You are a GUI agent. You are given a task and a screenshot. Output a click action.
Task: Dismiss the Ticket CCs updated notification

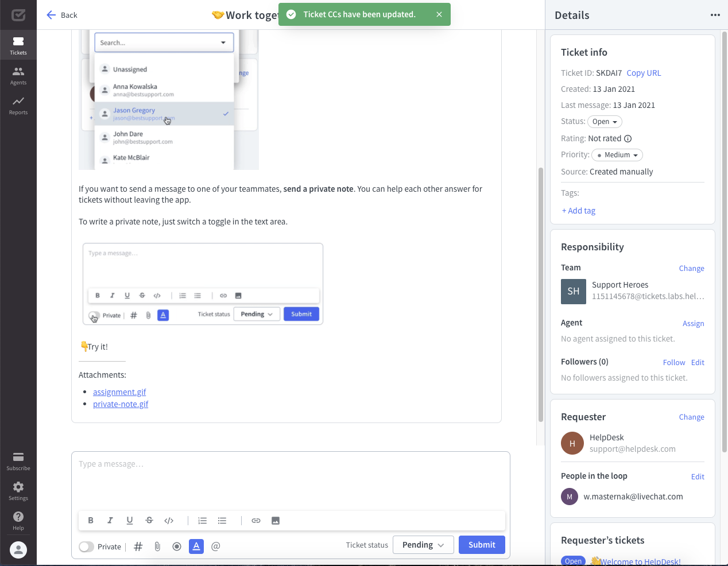tap(439, 14)
